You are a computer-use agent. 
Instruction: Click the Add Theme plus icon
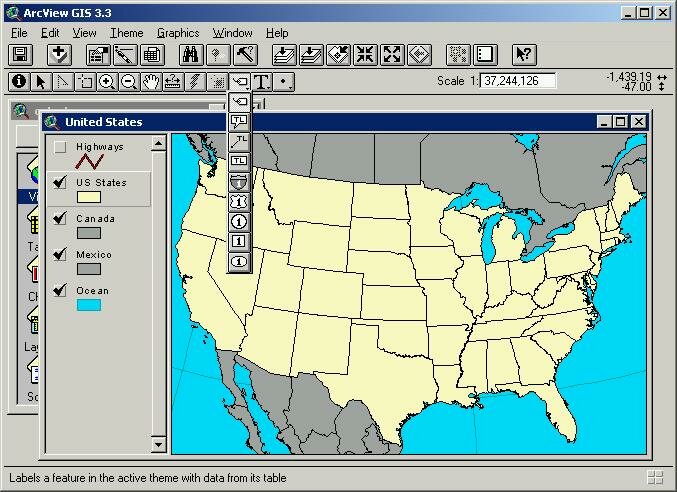coord(59,55)
